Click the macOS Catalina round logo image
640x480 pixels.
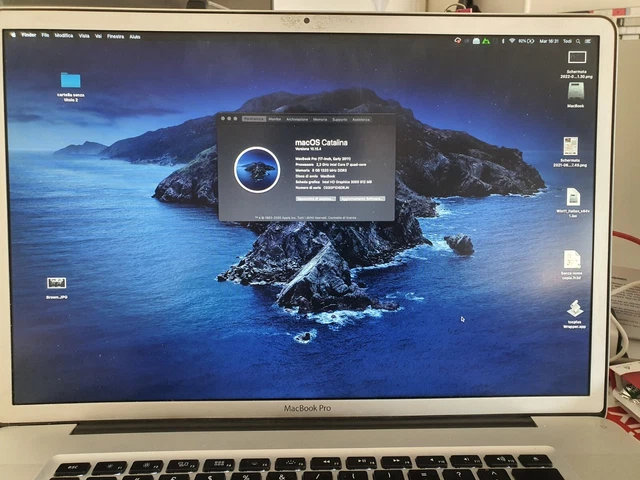point(257,169)
